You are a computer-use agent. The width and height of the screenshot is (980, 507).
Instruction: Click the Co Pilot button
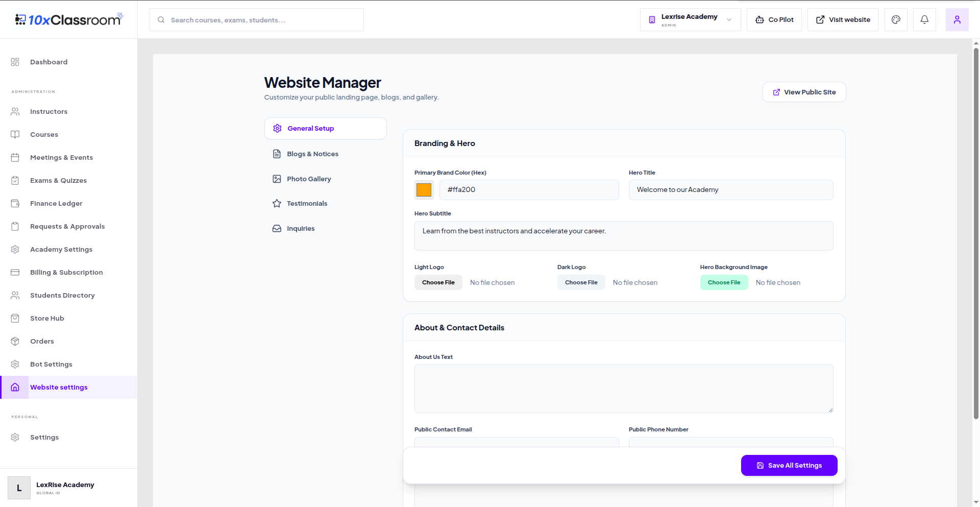point(774,20)
